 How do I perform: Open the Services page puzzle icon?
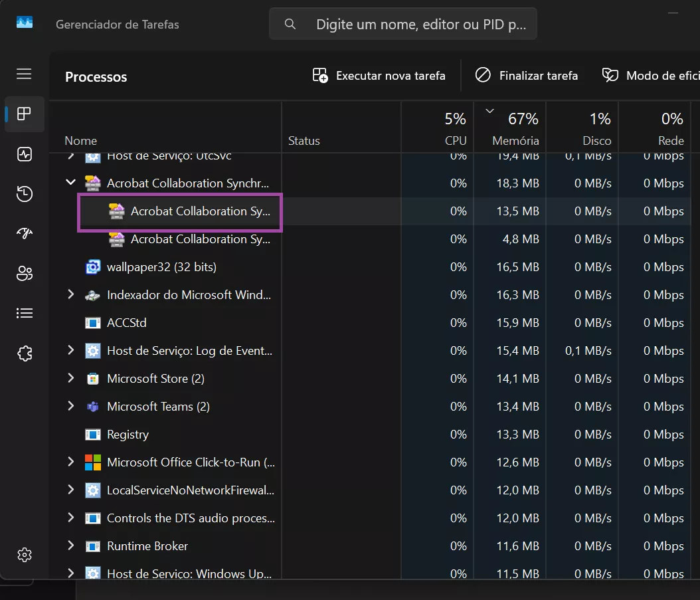25,353
